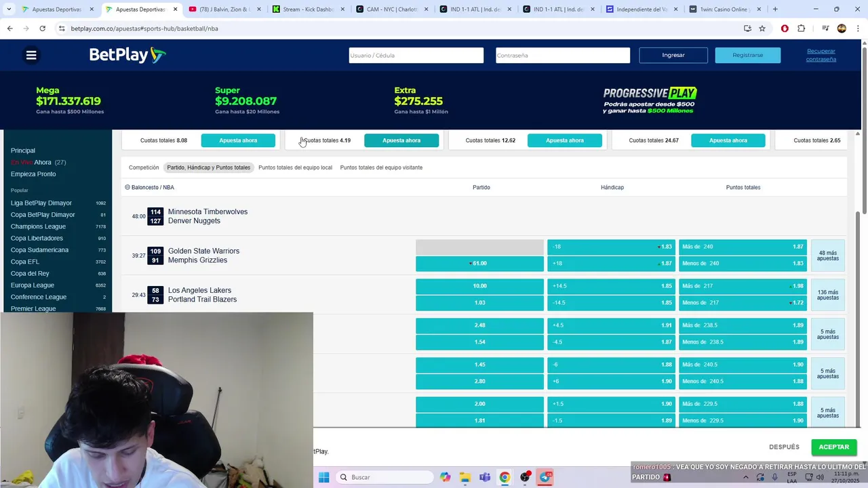This screenshot has width=868, height=488.
Task: Select Menos de 217 at 1.72
Action: [743, 302]
